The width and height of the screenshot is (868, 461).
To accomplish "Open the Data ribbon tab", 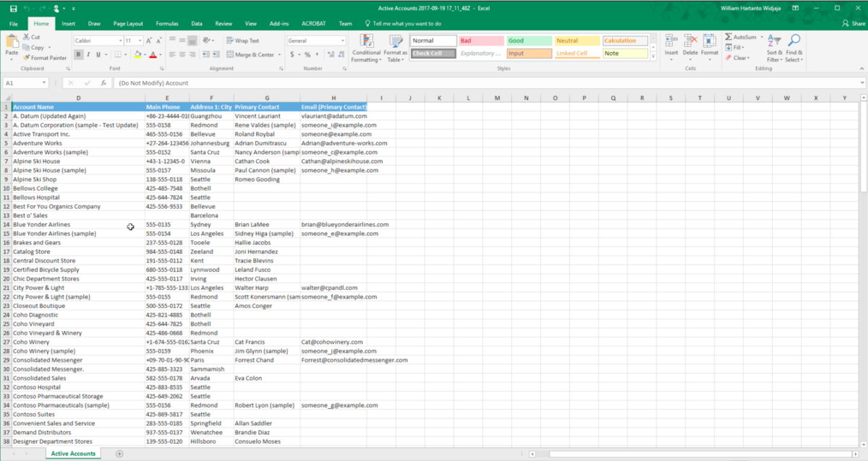I will coord(197,24).
